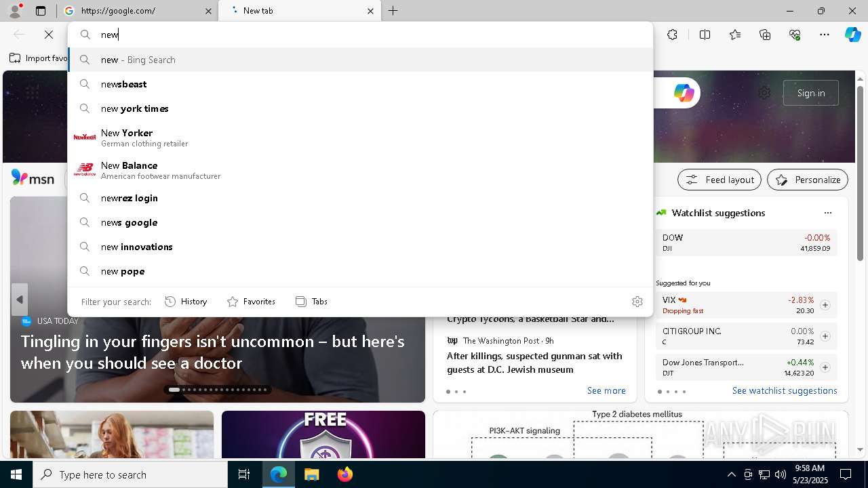Open clock showing 9:58 AM
The height and width of the screenshot is (488, 868).
[x=810, y=474]
